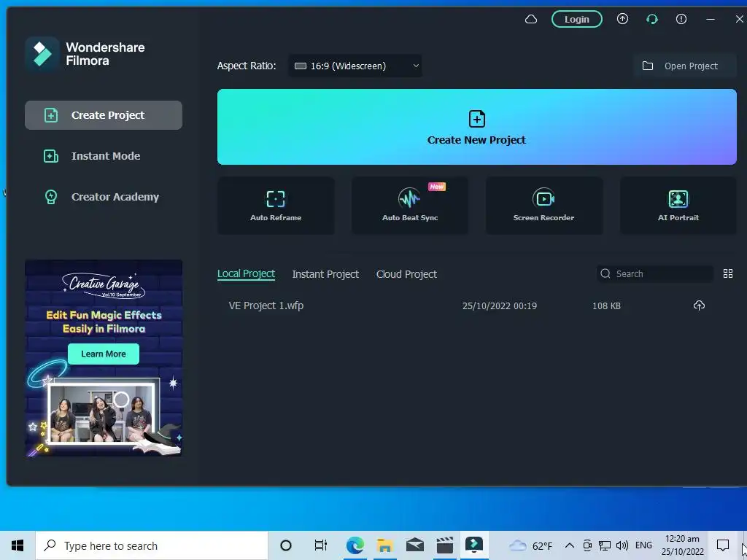Open Task View on taskbar
This screenshot has height=560, width=747.
[x=321, y=545]
